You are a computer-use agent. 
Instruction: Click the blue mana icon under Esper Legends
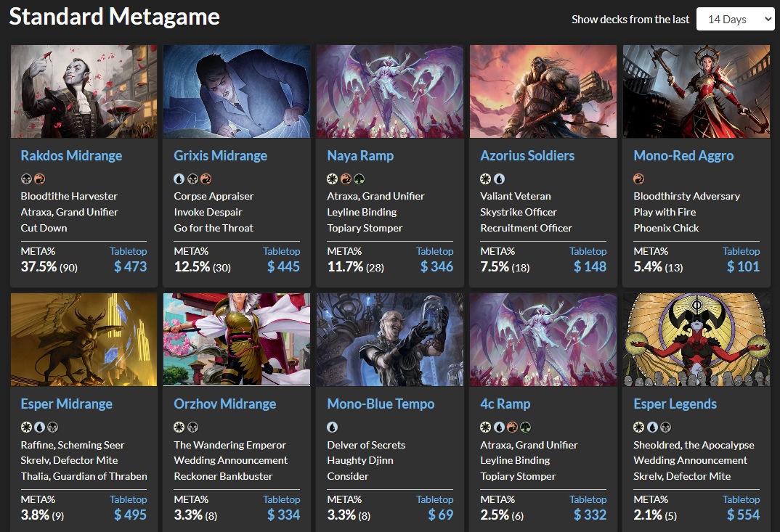[x=652, y=427]
